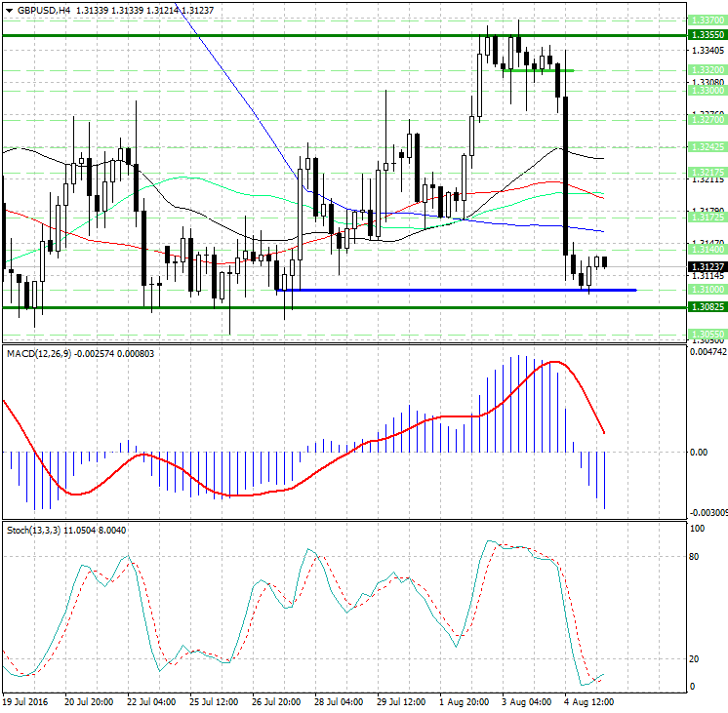The width and height of the screenshot is (728, 713).
Task: Click the 1.33700 level price label
Action: pos(706,20)
